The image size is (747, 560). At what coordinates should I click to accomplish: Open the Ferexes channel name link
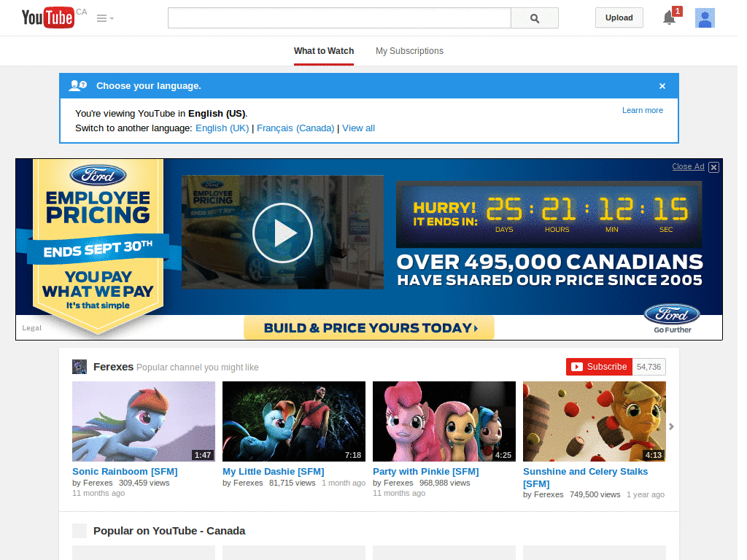pos(113,367)
